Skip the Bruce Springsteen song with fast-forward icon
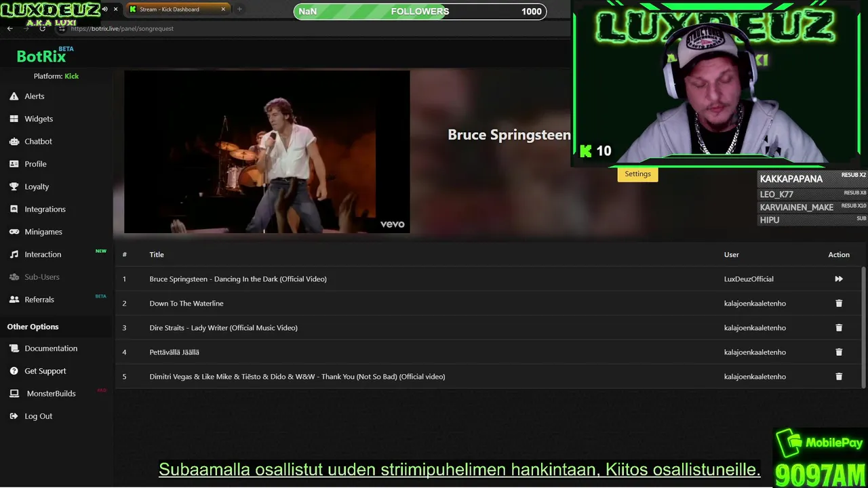This screenshot has width=868, height=488. 839,279
